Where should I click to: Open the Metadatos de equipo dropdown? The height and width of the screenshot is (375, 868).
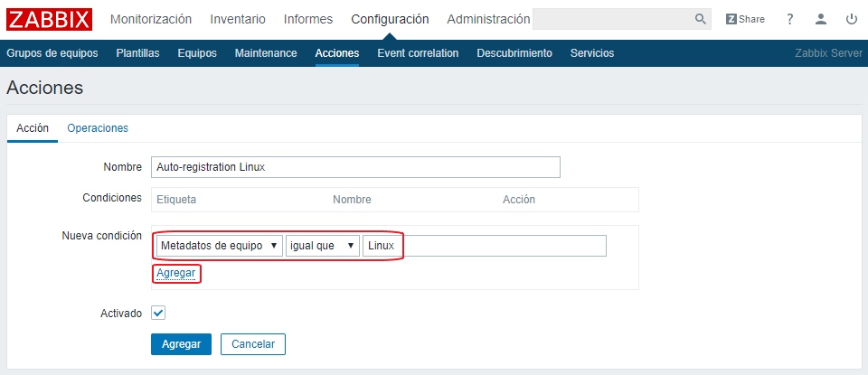(218, 246)
